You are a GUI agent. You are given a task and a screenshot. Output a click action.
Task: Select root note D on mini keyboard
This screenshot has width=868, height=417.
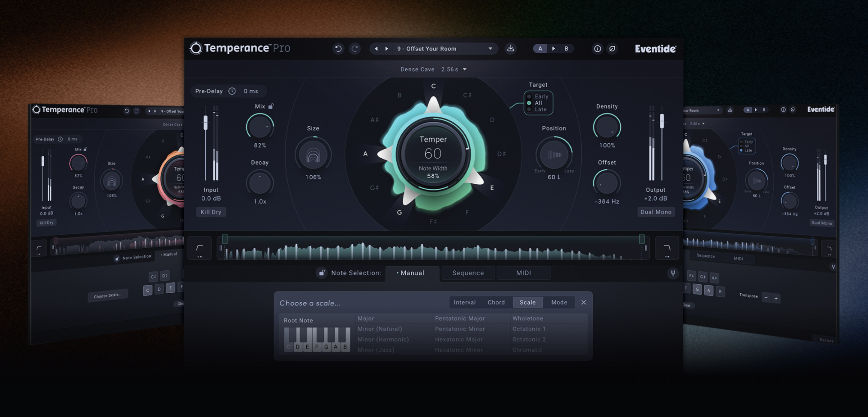297,347
